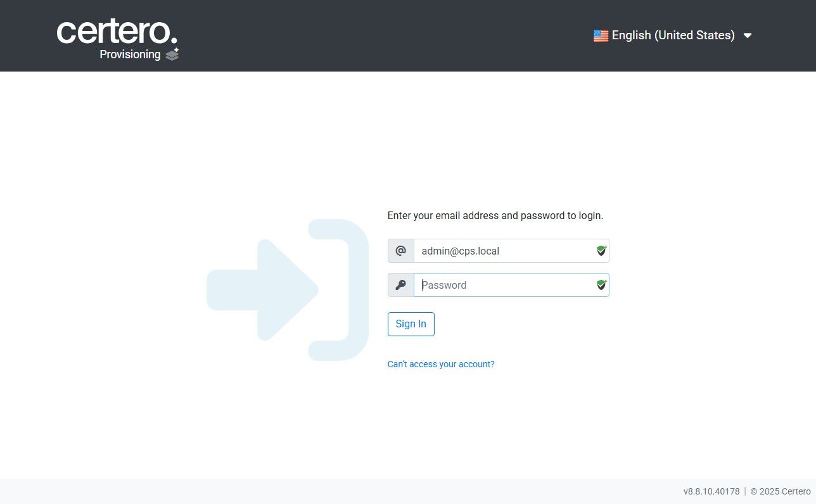Click the green shield icon in Password field
The image size is (816, 504).
601,285
